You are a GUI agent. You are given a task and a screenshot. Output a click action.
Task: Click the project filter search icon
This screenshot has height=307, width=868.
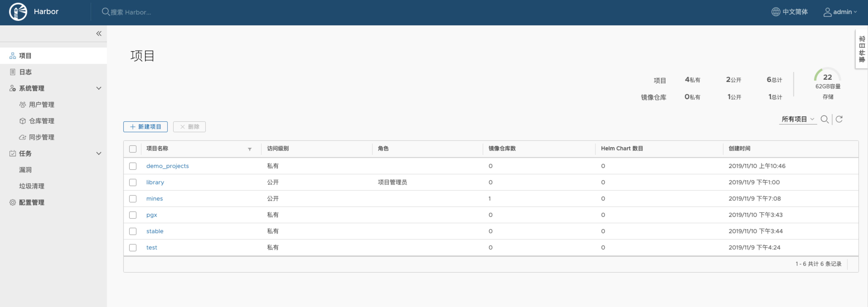(824, 119)
